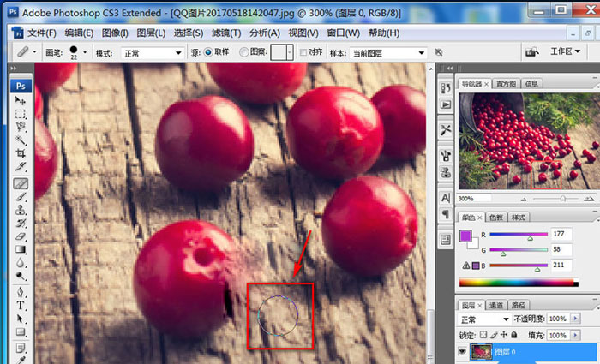Open the Character panel icon
This screenshot has width=600, height=364.
click(x=446, y=198)
